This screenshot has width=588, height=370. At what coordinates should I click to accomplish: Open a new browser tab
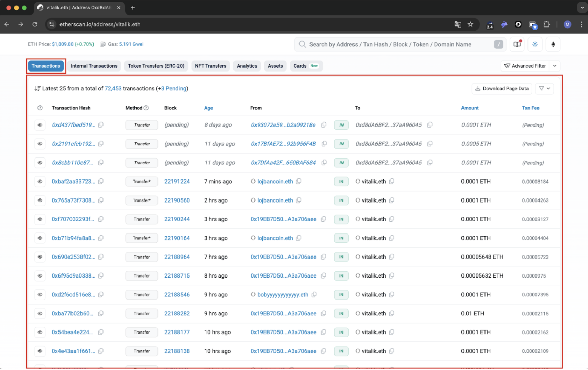point(133,7)
